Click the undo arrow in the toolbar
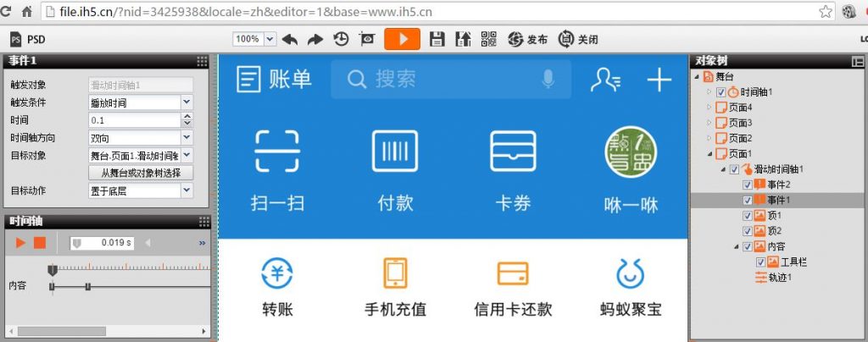 click(x=290, y=39)
